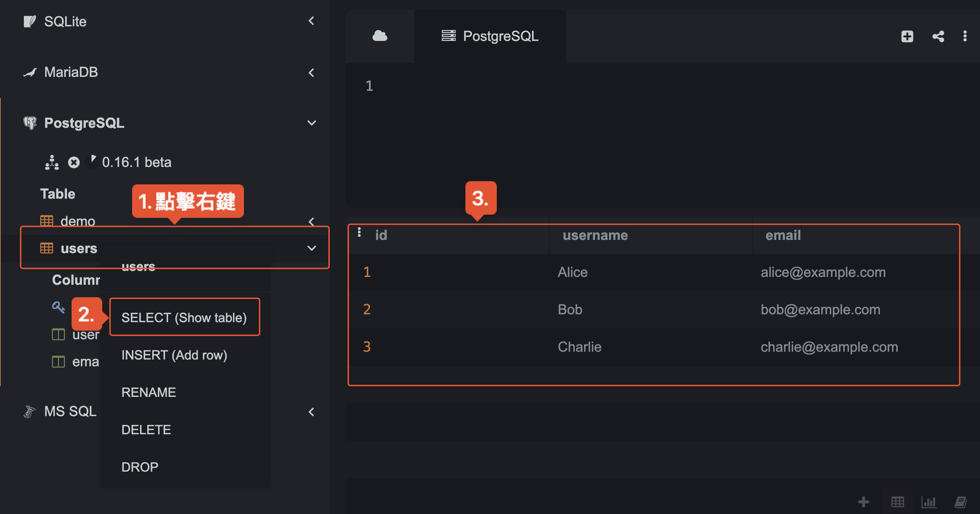Expand the users table columns
Screen dimensions: 980x514
coord(311,248)
